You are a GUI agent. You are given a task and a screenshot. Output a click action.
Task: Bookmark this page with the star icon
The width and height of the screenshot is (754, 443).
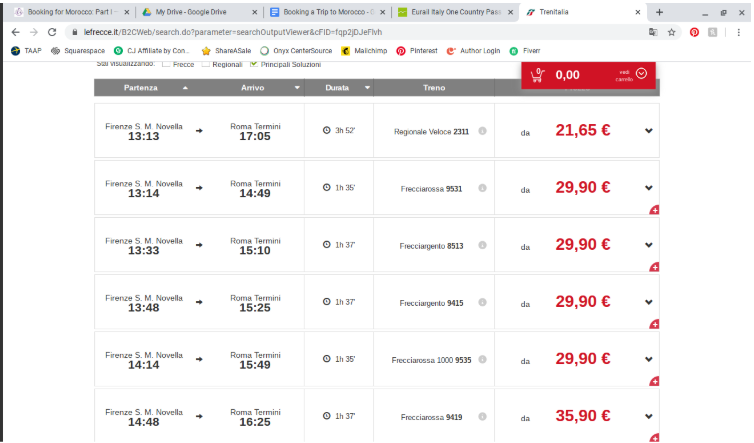tap(672, 32)
